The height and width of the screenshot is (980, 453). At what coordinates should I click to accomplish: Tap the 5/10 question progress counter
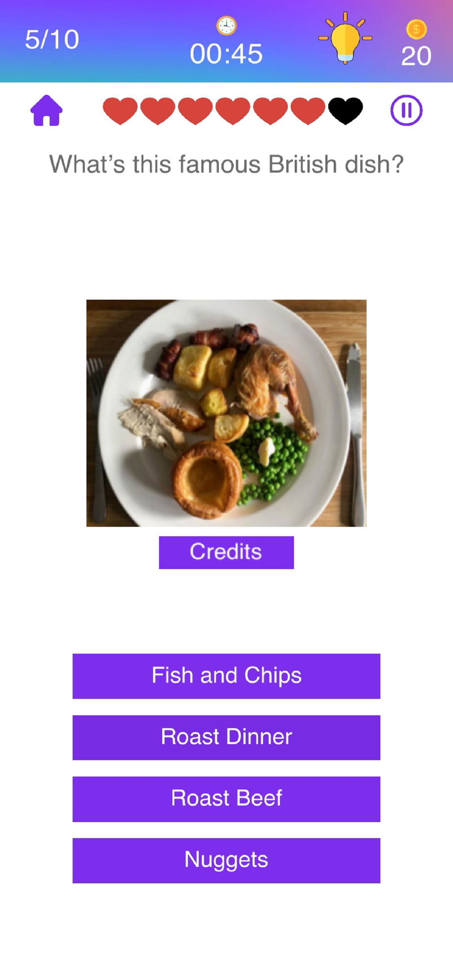(52, 40)
